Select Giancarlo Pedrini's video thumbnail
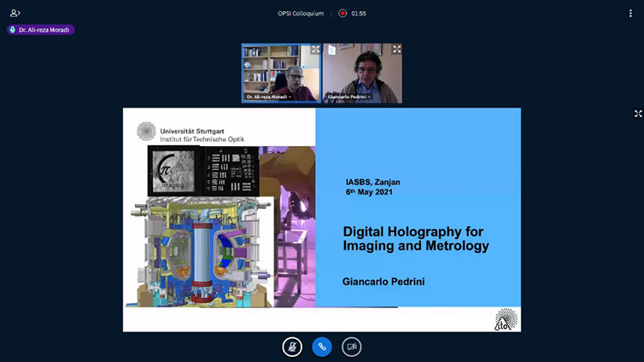 [362, 74]
